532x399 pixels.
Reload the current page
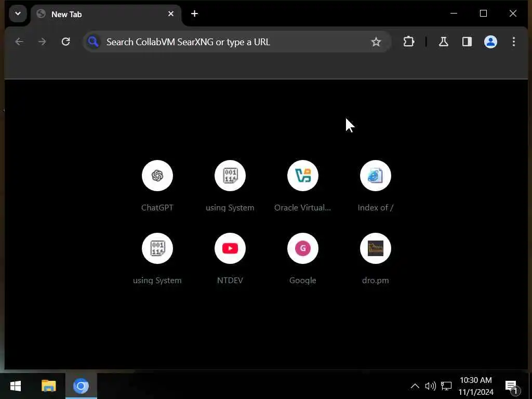coord(66,42)
